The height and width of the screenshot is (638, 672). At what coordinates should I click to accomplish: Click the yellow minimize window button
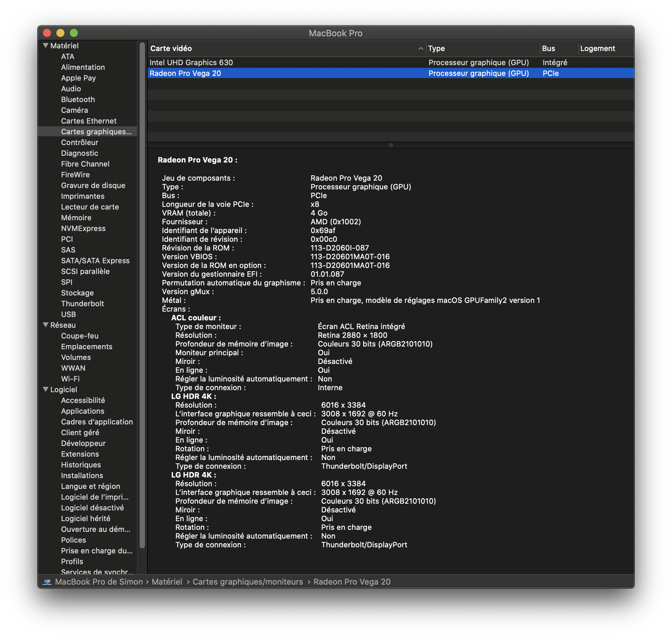click(60, 33)
